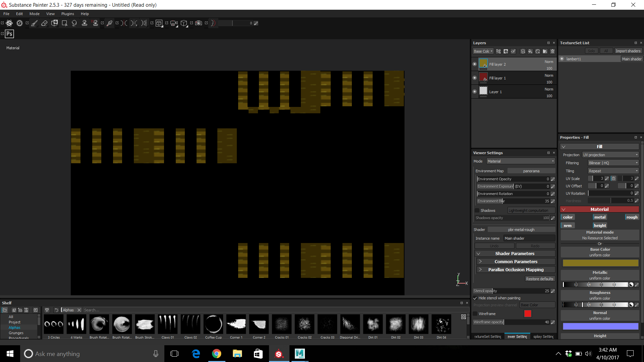Screen dimensions: 644x362
Task: Add a mask to the layer
Action: pyautogui.click(x=506, y=51)
